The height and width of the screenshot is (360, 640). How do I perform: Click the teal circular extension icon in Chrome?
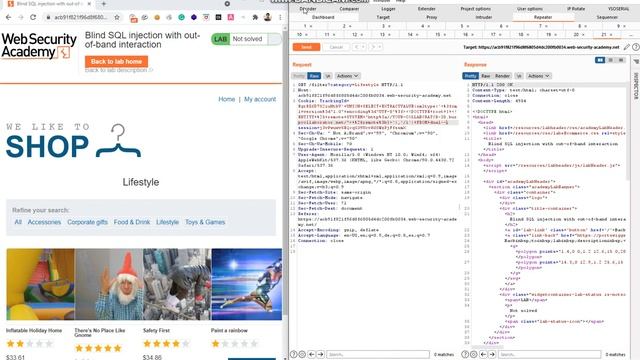click(x=182, y=17)
